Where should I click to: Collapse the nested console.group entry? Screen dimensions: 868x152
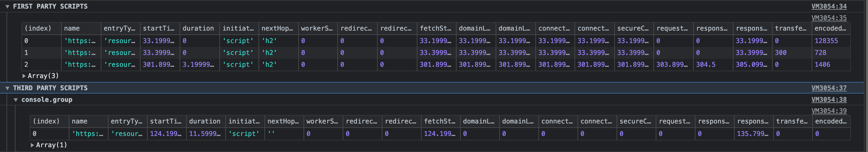[x=15, y=100]
